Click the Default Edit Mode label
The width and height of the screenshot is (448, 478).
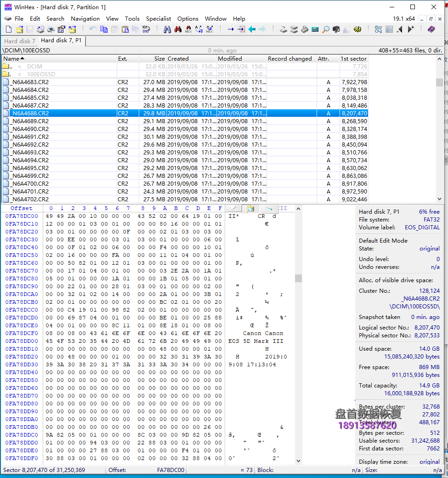383,240
